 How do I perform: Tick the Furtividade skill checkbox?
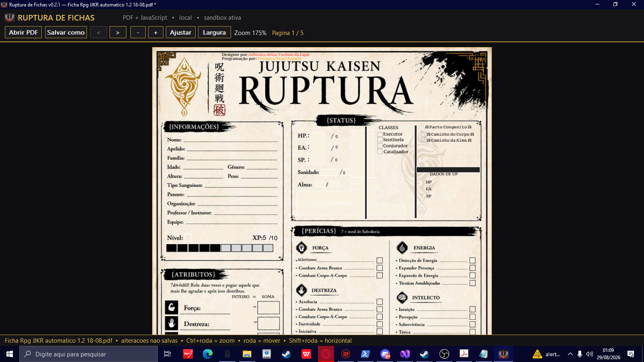tap(380, 324)
